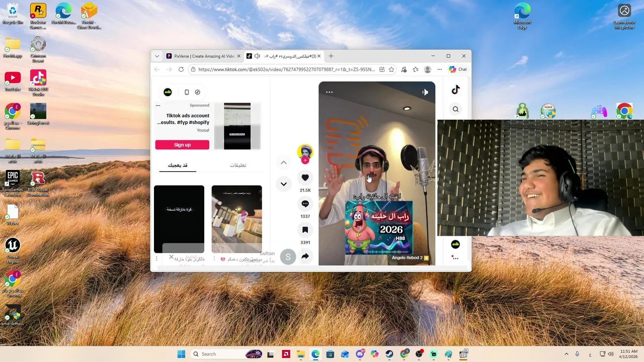
Task: Open the sponsored Tiktok ads account link
Action: [x=183, y=119]
